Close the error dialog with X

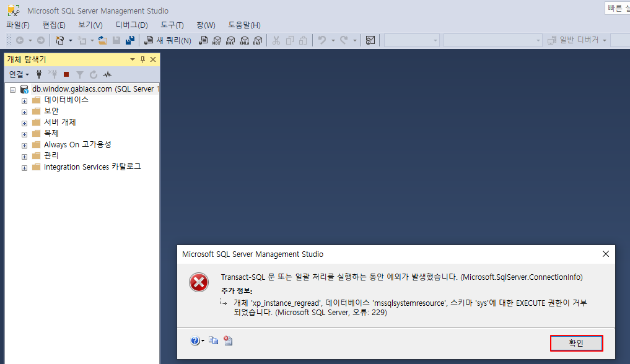pos(605,254)
